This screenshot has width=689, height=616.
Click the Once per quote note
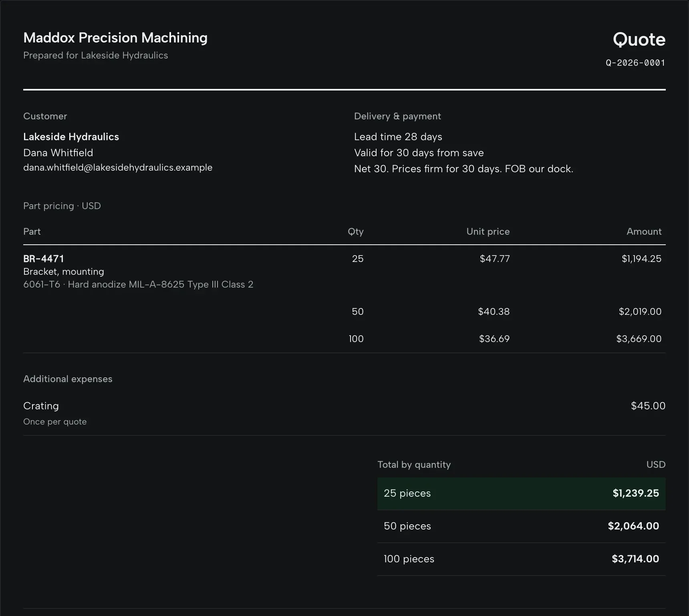(55, 422)
